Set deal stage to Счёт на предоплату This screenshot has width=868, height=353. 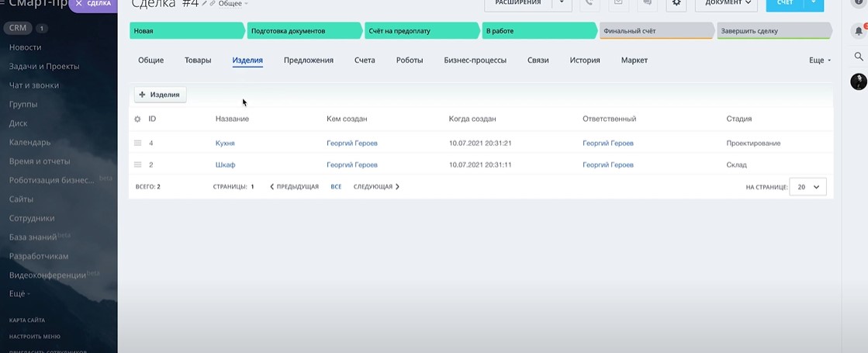[x=421, y=31]
